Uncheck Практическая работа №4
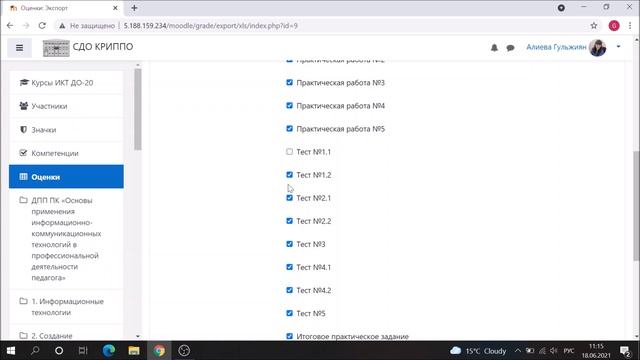Viewport: 640px width, 360px height. pyautogui.click(x=289, y=106)
